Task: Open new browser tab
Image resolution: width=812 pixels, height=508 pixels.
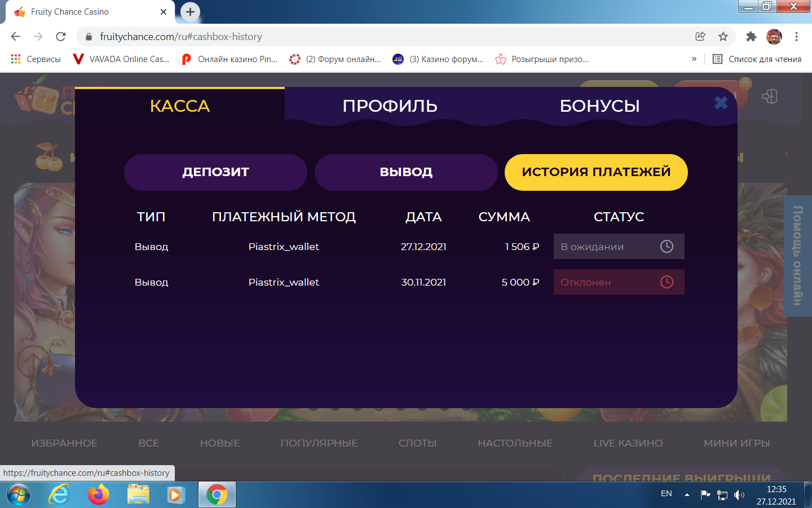Action: pos(191,12)
